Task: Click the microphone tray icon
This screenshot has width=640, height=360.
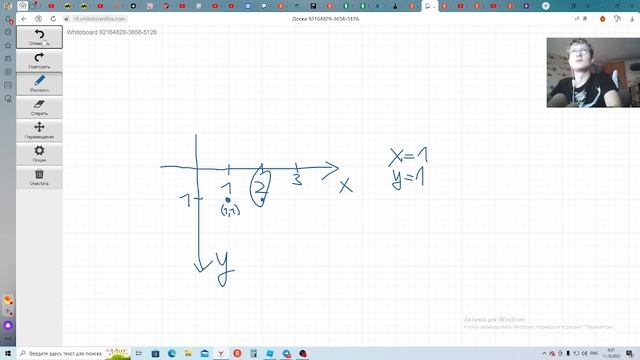Action: 568,353
